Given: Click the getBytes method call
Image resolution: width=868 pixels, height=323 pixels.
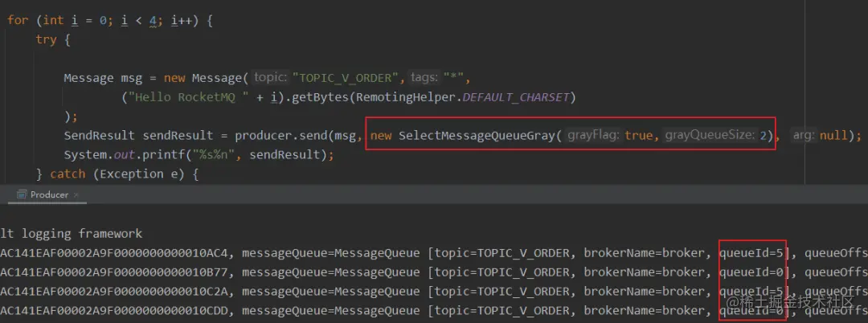Looking at the screenshot, I should [x=319, y=98].
